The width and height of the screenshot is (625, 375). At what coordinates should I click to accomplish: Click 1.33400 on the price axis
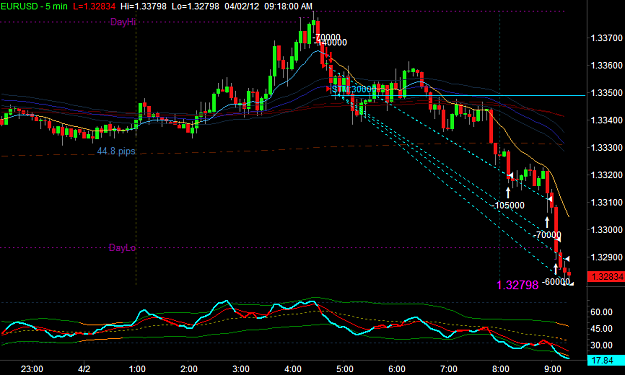(x=606, y=120)
